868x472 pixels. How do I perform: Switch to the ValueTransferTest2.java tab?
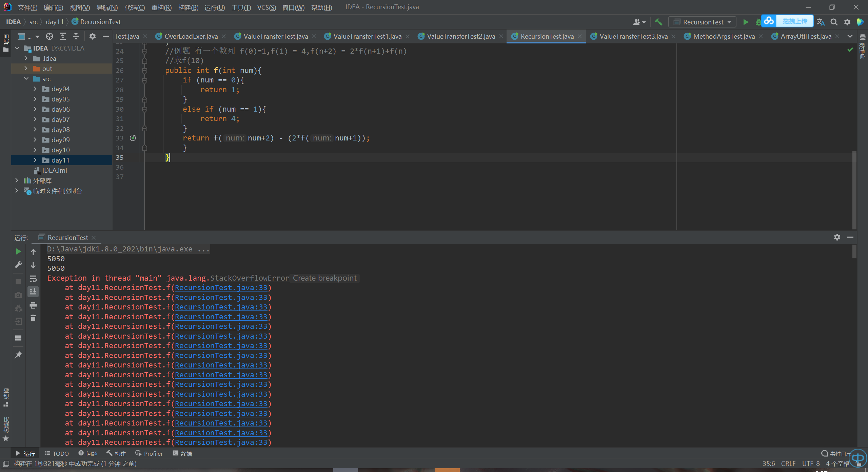(x=460, y=36)
